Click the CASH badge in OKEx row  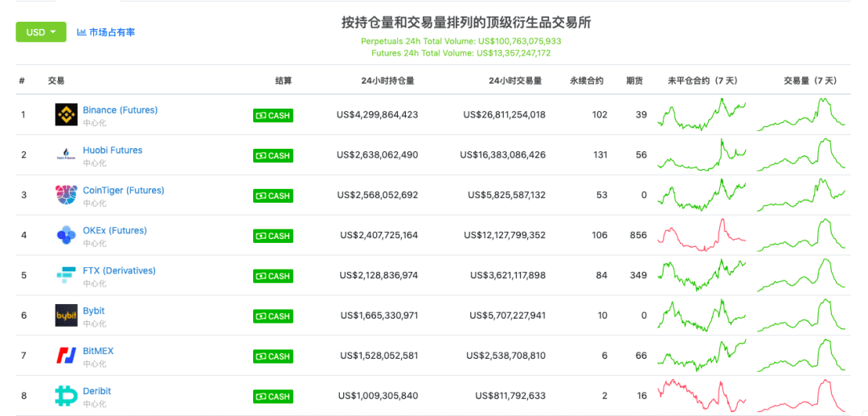point(273,236)
